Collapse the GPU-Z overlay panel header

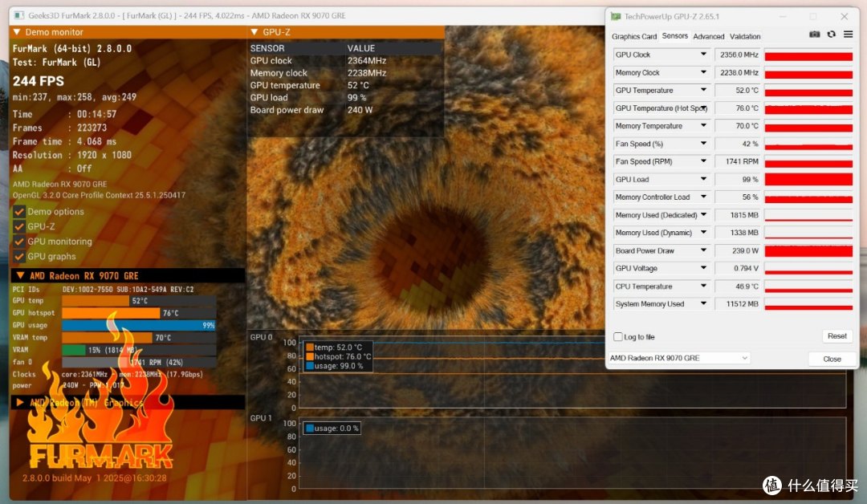coord(254,32)
